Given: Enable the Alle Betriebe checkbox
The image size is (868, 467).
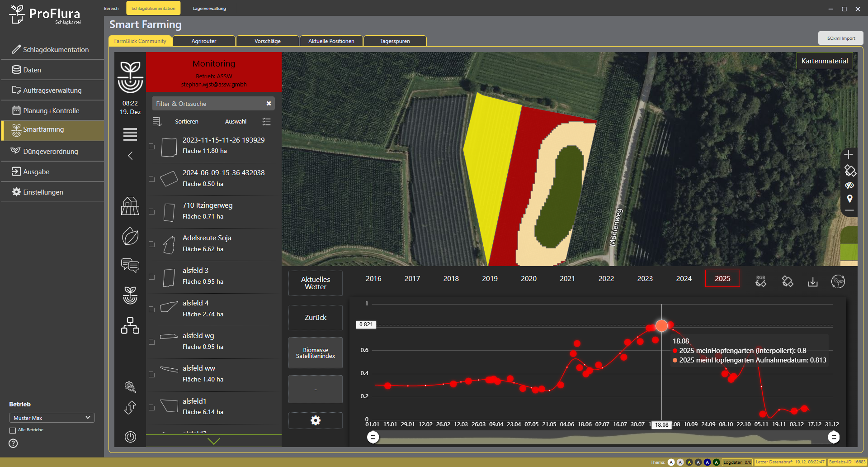Looking at the screenshot, I should [13, 430].
